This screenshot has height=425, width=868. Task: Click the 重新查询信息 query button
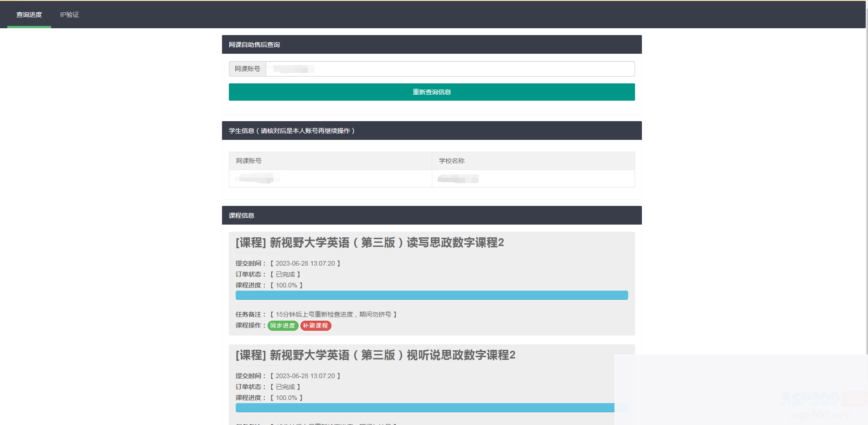pyautogui.click(x=431, y=92)
